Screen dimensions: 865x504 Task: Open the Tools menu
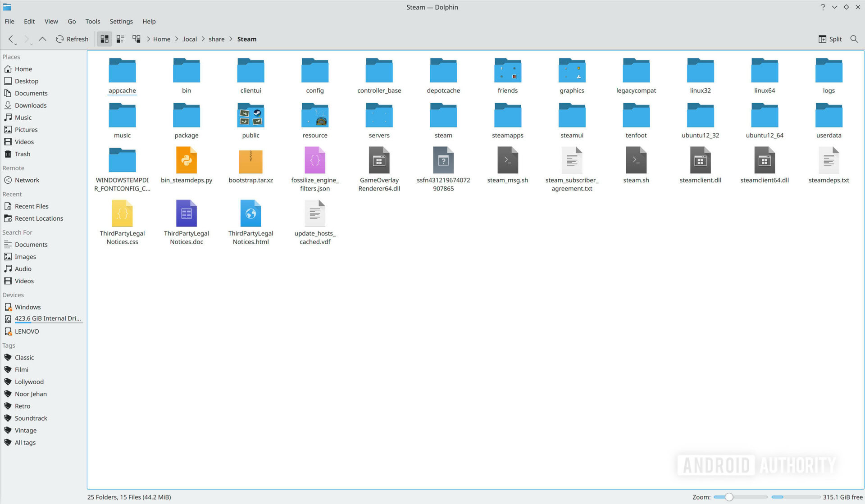93,21
